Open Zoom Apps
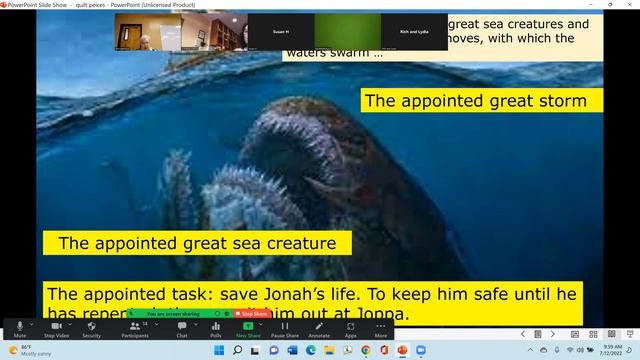Screen dimensions: 640x360 [x=351, y=329]
